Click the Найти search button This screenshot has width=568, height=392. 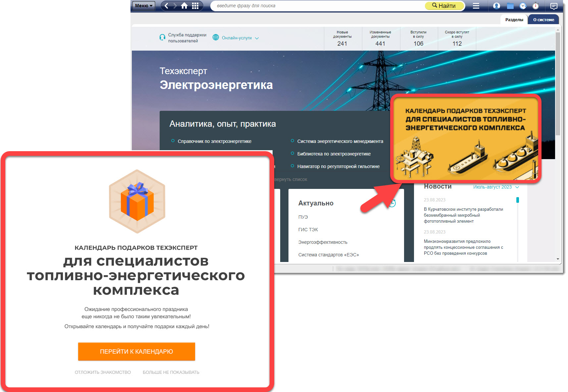[444, 6]
